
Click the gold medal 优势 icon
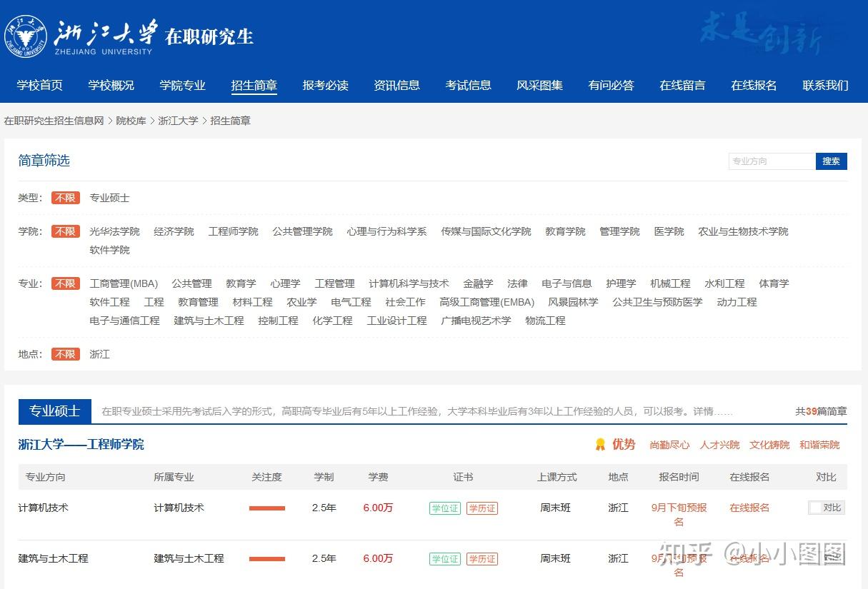[x=601, y=445]
